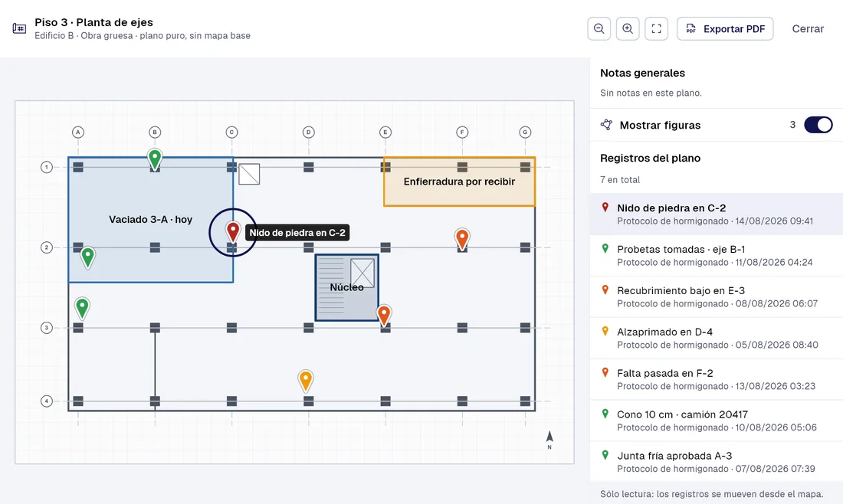Turn off the Mostrar figuras switch
Screen dimensions: 843x504
pyautogui.click(x=818, y=125)
